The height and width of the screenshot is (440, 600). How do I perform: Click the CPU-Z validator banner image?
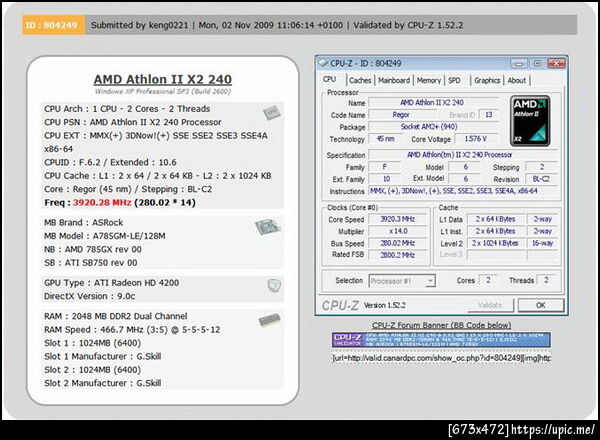(441, 340)
